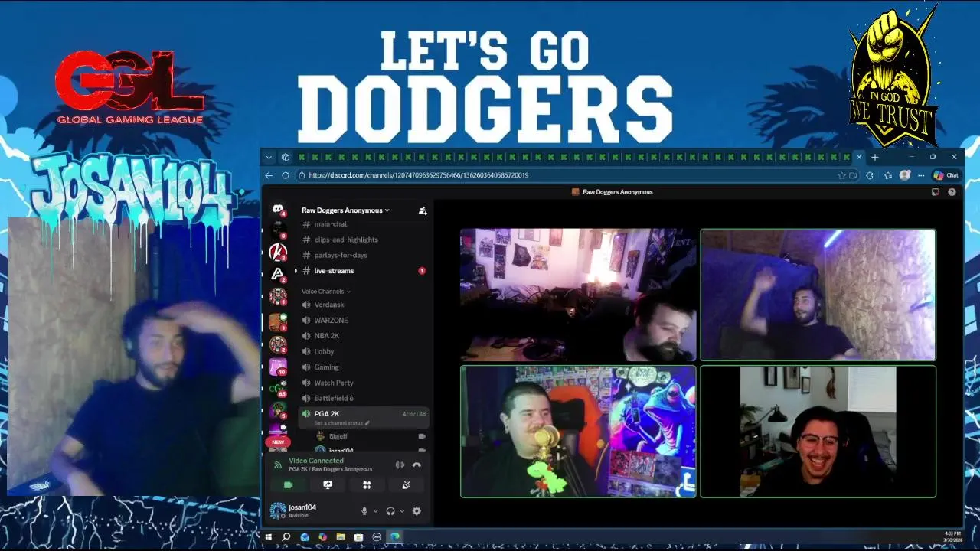Open browser settings and more menu
980x551 pixels.
click(x=921, y=175)
